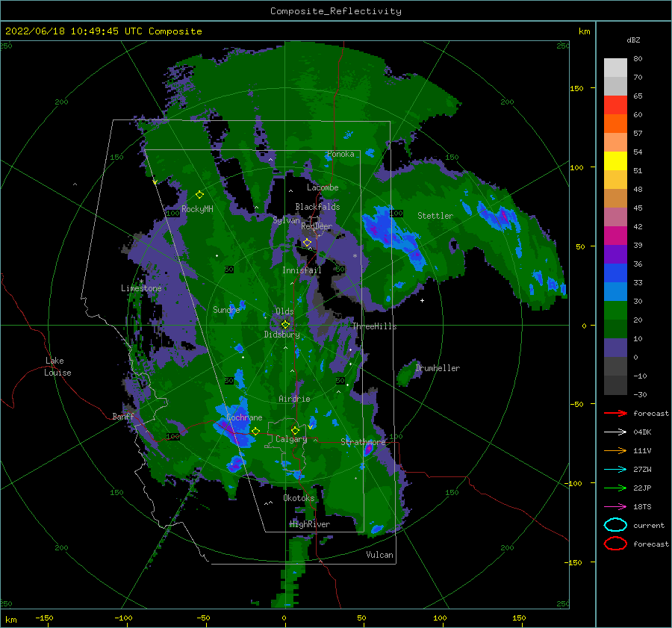Click the 150 tick on bottom km axis
Screen dimensions: 672x628
pos(519,618)
